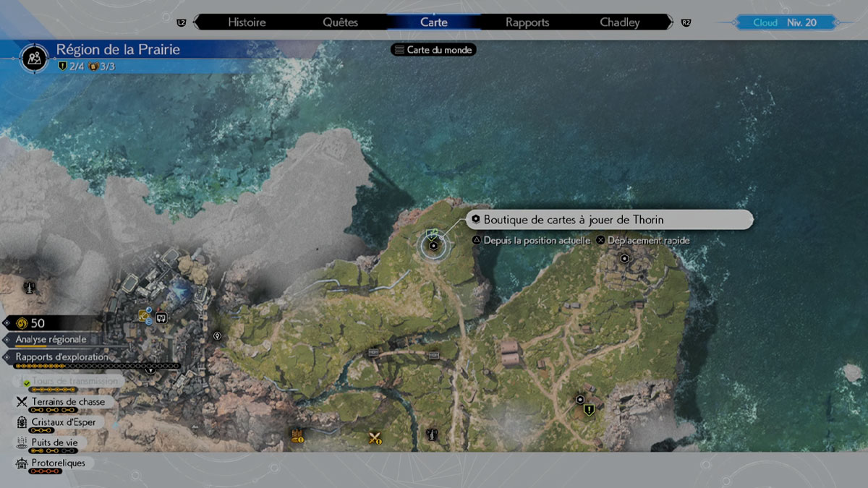
Task: Switch to the Quêtes tab
Action: point(340,22)
